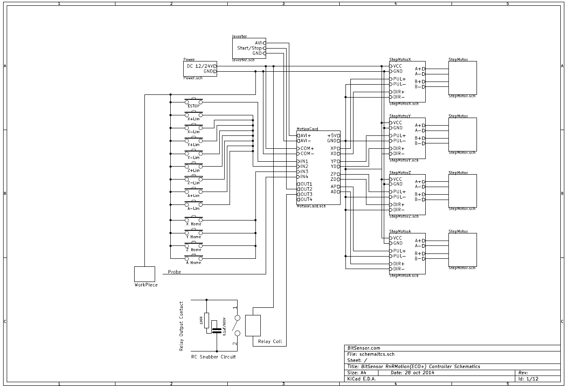Open the Power hierarchical sheet block
Image resolution: width=567 pixels, height=392 pixels.
[200, 69]
